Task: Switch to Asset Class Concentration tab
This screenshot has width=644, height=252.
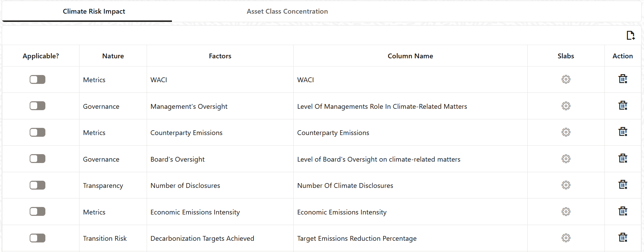Action: click(287, 11)
